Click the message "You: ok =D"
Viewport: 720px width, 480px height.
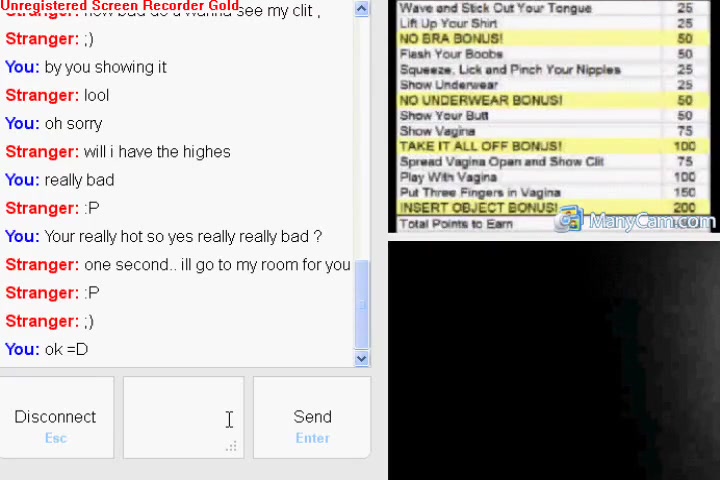pos(46,349)
